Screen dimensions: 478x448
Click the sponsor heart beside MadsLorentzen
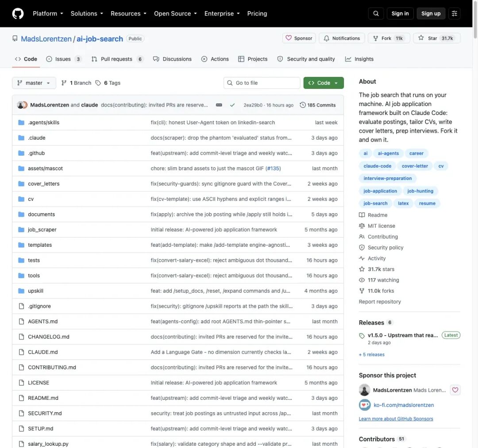pos(455,390)
